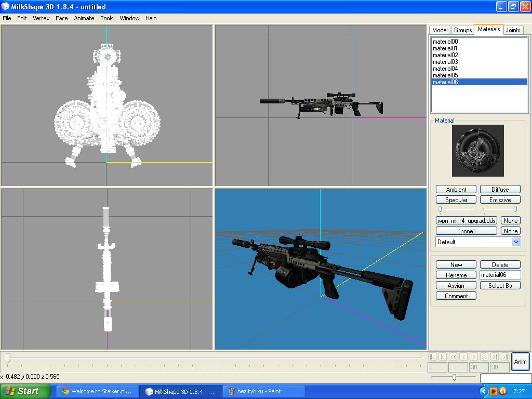Switch to the Joints tab

(x=513, y=30)
